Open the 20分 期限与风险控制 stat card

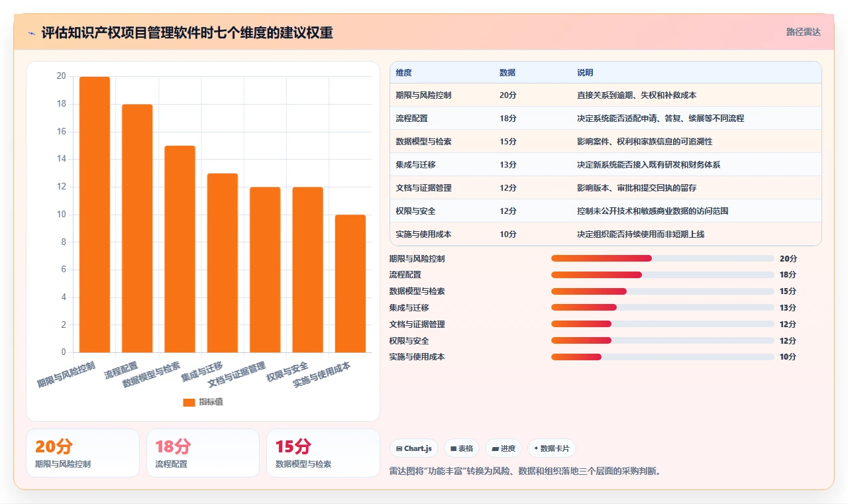click(x=83, y=453)
